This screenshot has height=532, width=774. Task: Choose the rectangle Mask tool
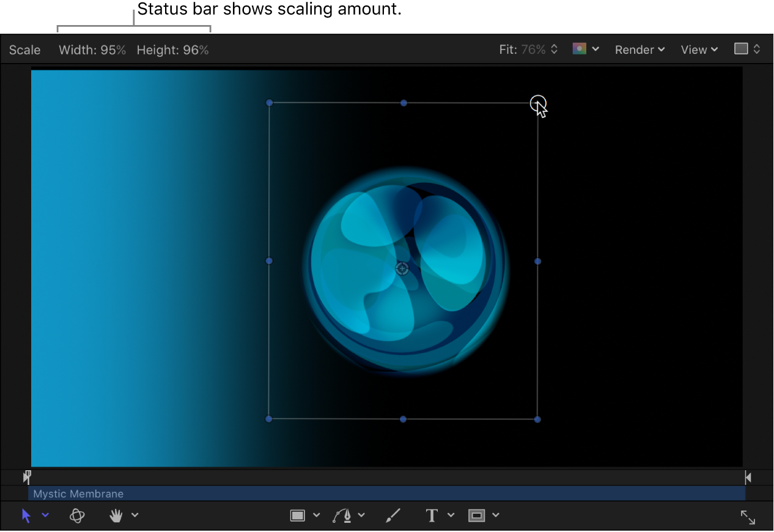pyautogui.click(x=477, y=515)
